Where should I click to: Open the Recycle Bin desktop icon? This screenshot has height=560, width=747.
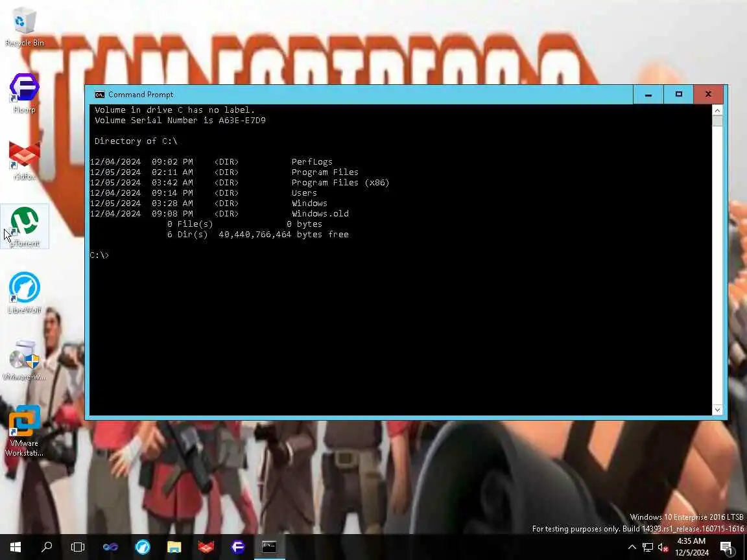pos(24,27)
